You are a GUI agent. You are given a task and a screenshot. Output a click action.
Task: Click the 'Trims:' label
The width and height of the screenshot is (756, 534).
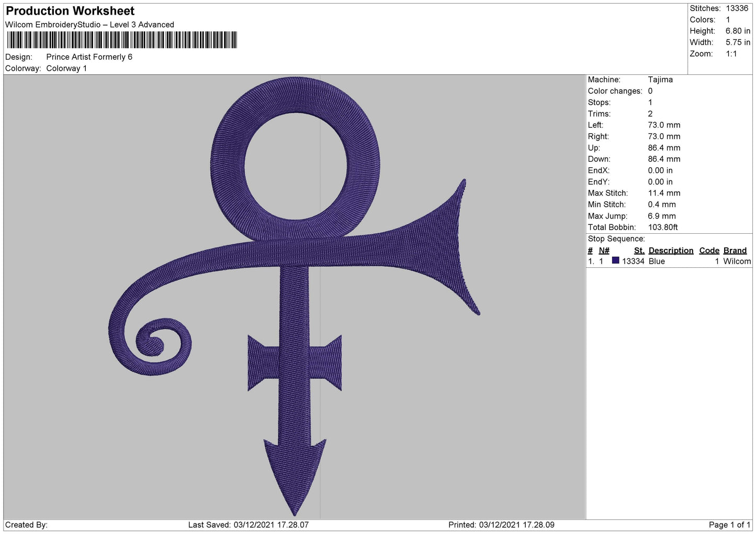click(x=599, y=114)
